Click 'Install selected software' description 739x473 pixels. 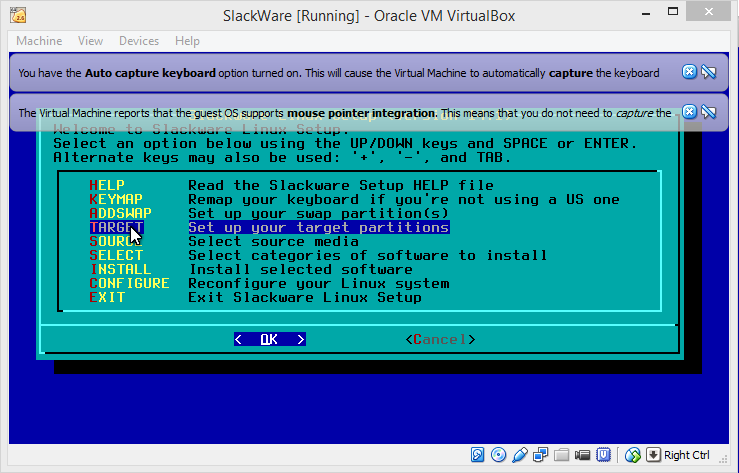(x=301, y=269)
